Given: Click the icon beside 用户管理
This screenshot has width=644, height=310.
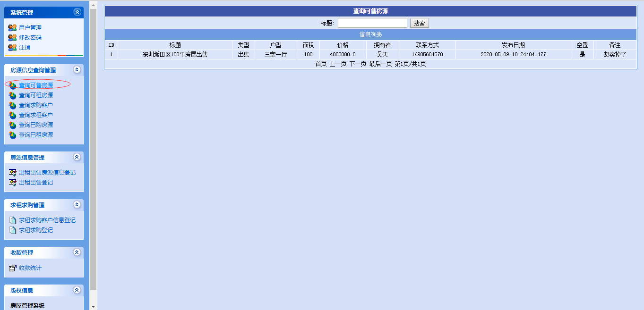Looking at the screenshot, I should [x=12, y=27].
